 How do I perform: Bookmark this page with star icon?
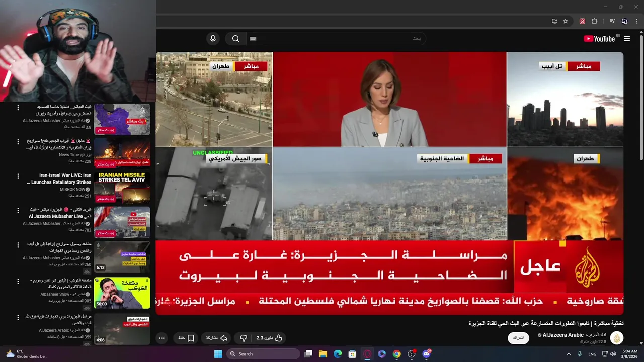pos(566,21)
